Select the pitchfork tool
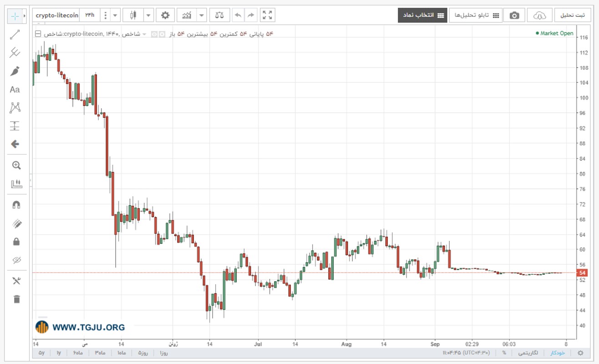 click(15, 53)
